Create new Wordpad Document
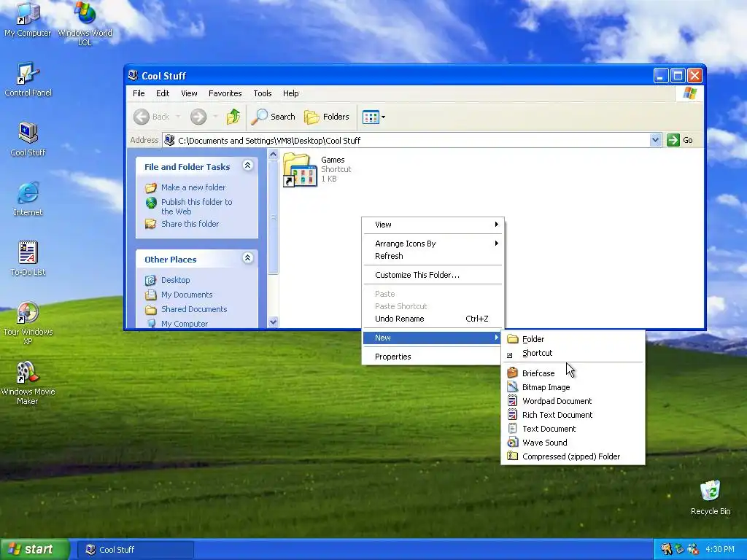 [573, 401]
